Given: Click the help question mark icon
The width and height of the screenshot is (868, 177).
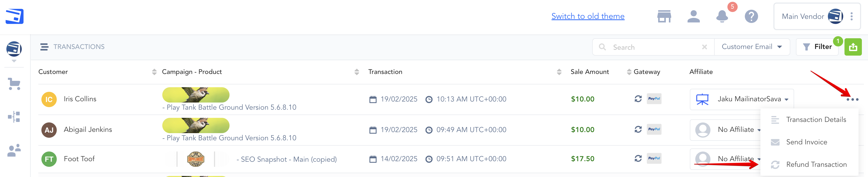Looking at the screenshot, I should 751,16.
